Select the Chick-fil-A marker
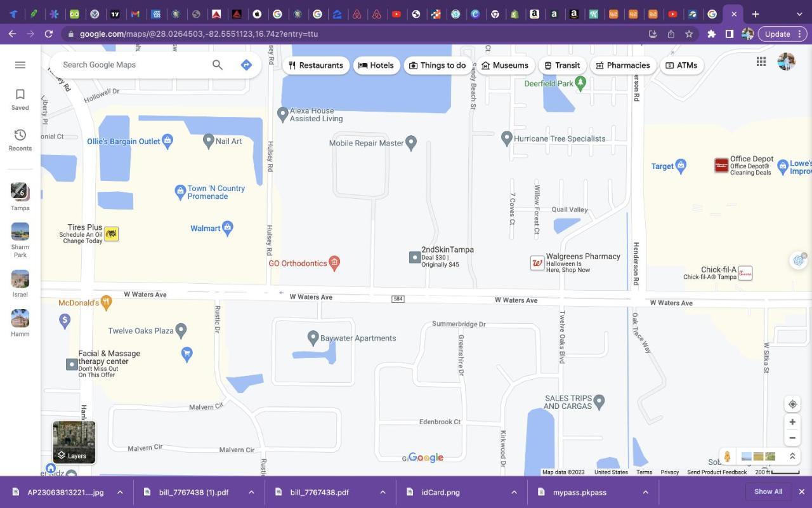Screen dimensions: 812x508 745,274
